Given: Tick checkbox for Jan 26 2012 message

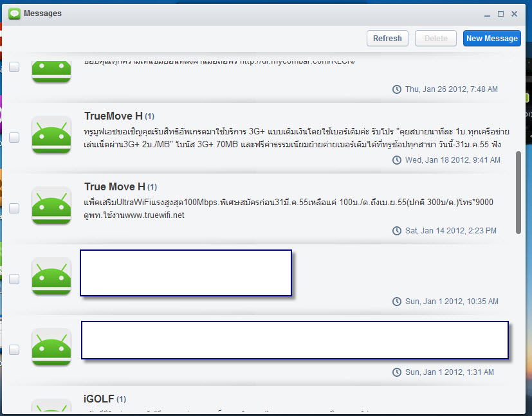Looking at the screenshot, I should [14, 67].
